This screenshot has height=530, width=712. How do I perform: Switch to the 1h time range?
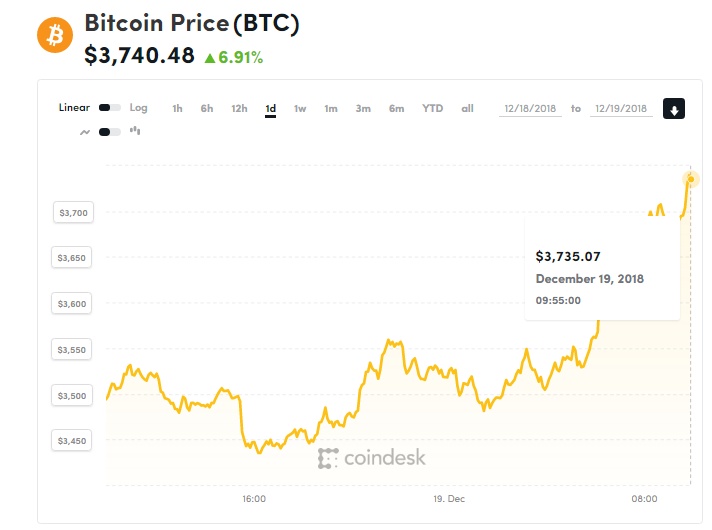177,109
